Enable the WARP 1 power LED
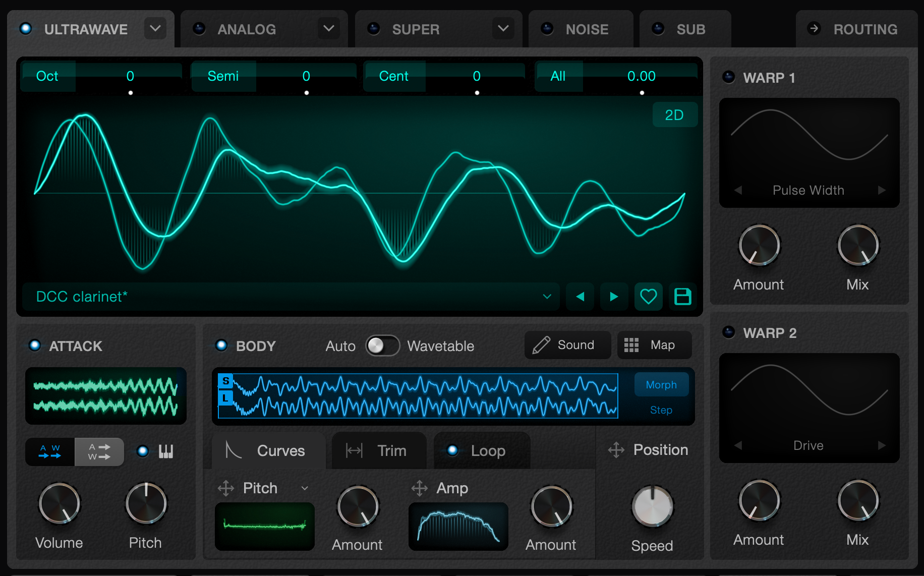Image resolution: width=924 pixels, height=576 pixels. [728, 77]
